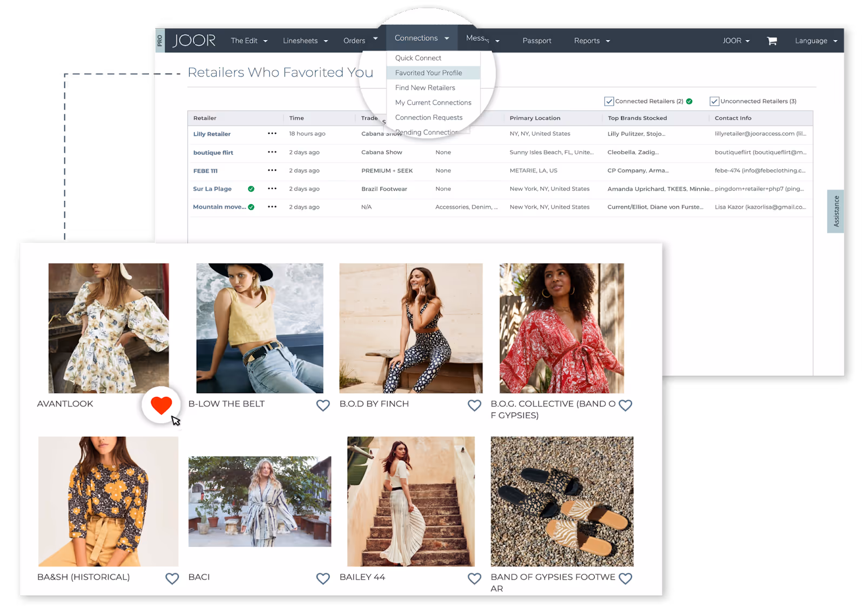Open the three-dot menu for Lilly Retailer

point(272,133)
